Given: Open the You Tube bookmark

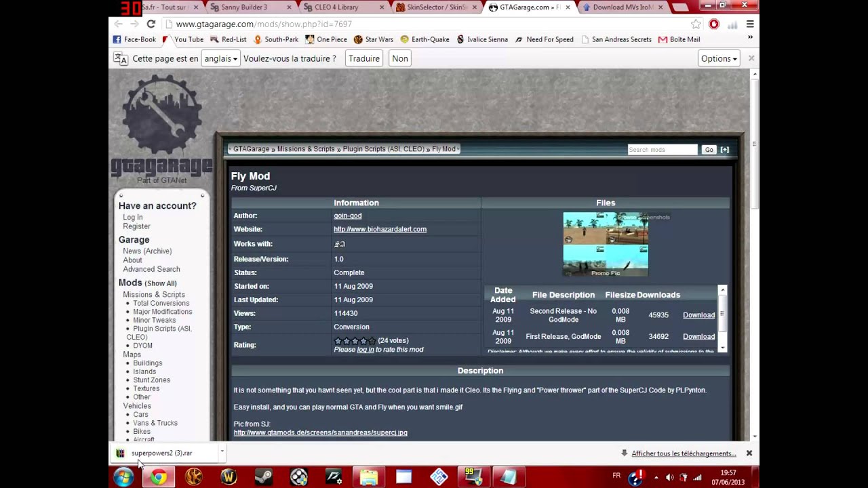Looking at the screenshot, I should [x=182, y=39].
